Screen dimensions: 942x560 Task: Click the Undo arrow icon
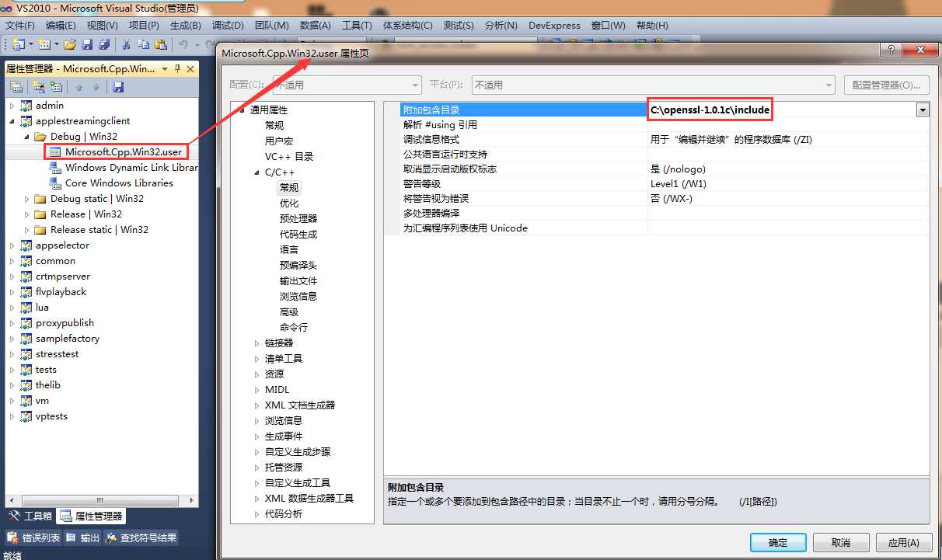[183, 44]
